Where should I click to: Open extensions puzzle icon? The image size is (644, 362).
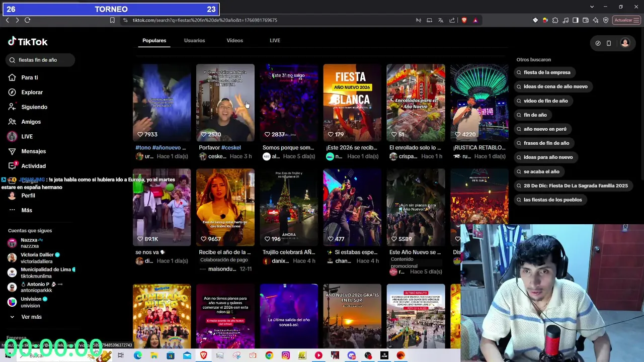555,20
